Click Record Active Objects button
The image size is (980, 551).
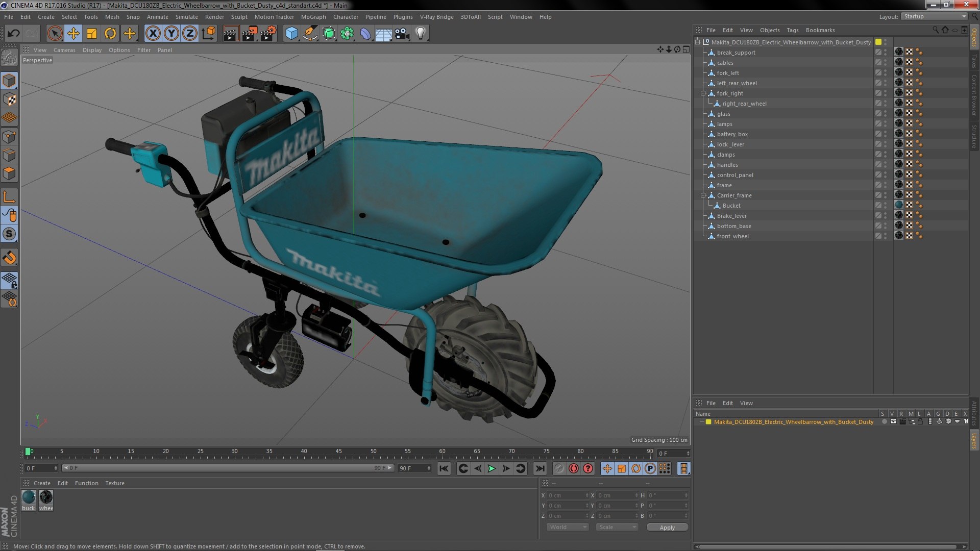tap(559, 468)
